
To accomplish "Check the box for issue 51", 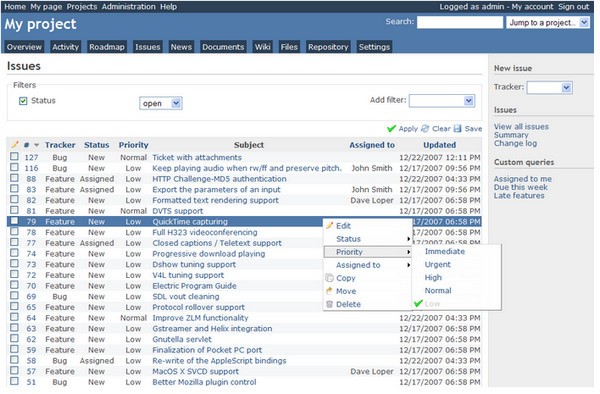I will coord(14,381).
